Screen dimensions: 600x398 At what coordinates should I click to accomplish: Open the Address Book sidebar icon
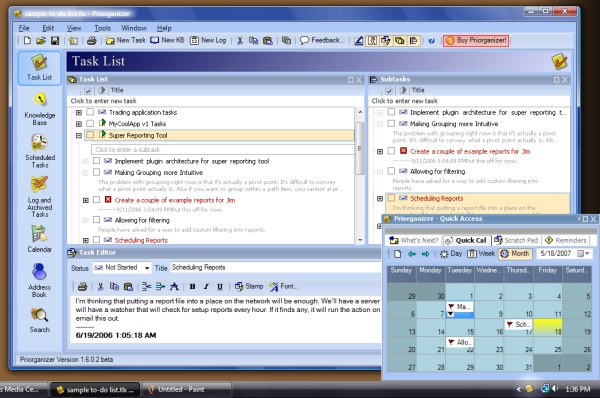point(39,280)
